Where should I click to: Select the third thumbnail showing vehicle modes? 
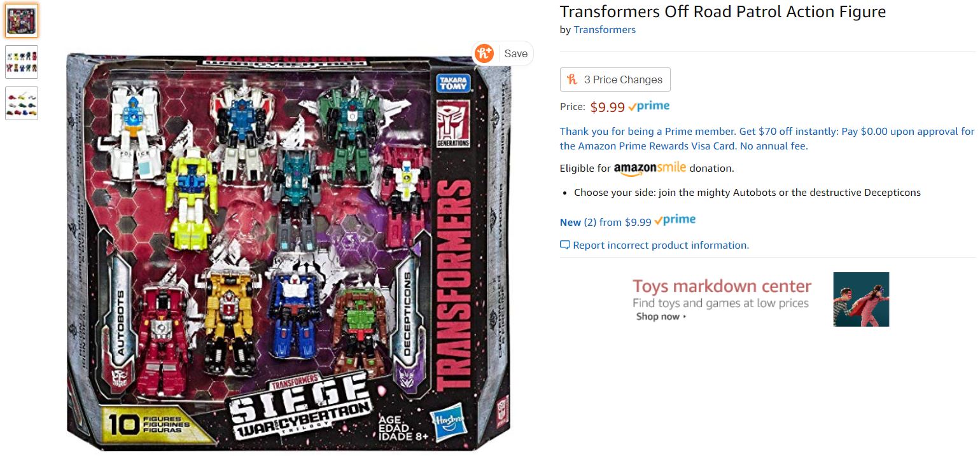pos(22,103)
